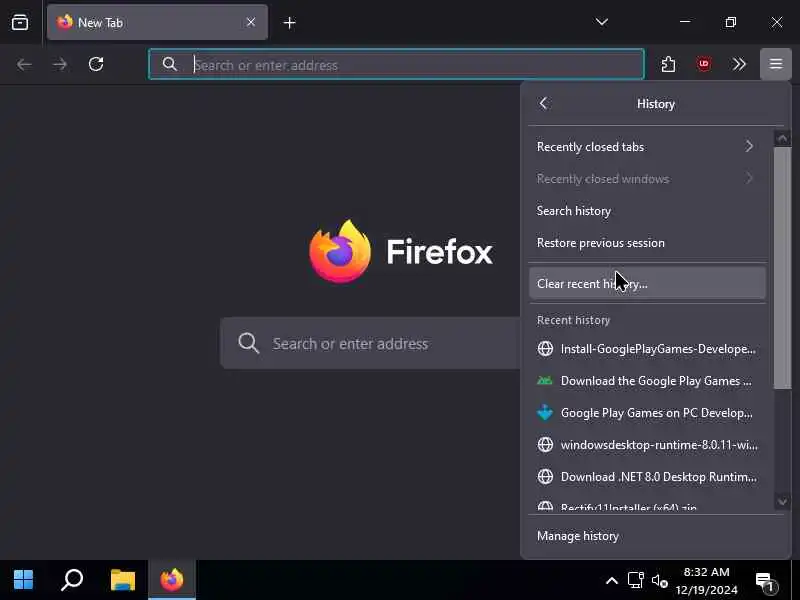Show hidden system tray icons
800x600 pixels.
(x=612, y=581)
